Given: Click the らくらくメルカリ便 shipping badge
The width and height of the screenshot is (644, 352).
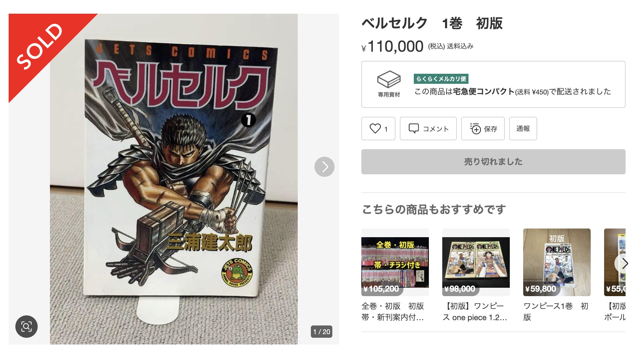Looking at the screenshot, I should (x=441, y=79).
